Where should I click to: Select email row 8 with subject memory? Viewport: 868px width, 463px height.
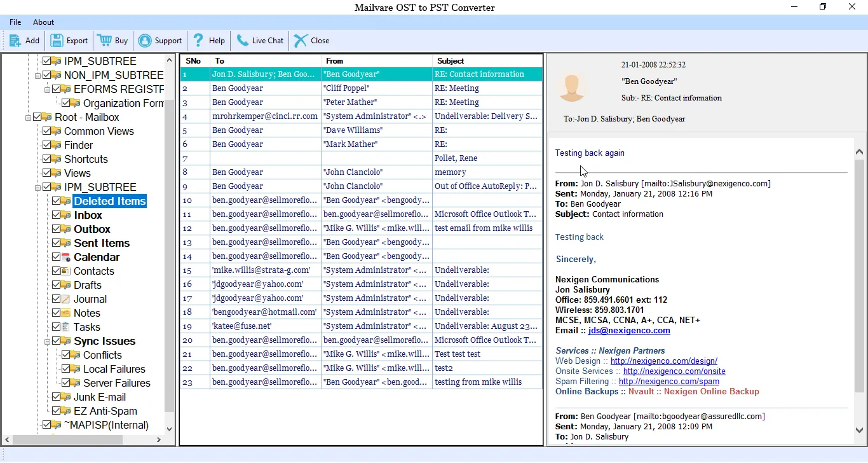tap(362, 172)
